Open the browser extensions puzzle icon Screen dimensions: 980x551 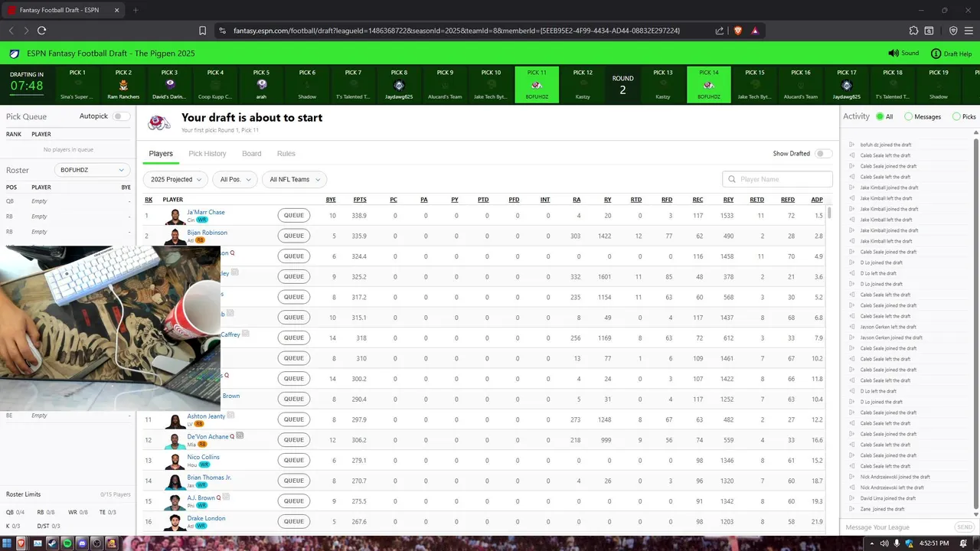tap(914, 31)
